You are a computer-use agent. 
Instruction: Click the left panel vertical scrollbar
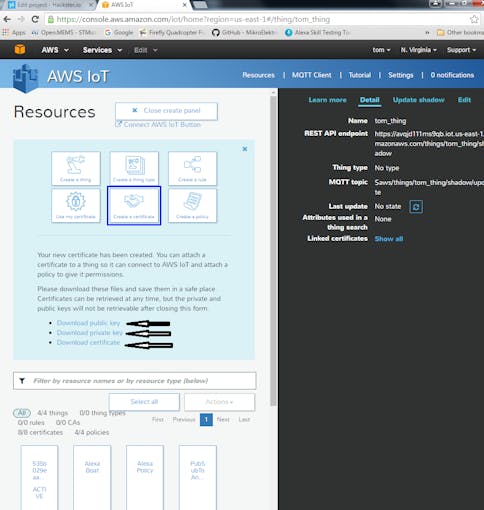pos(273,250)
